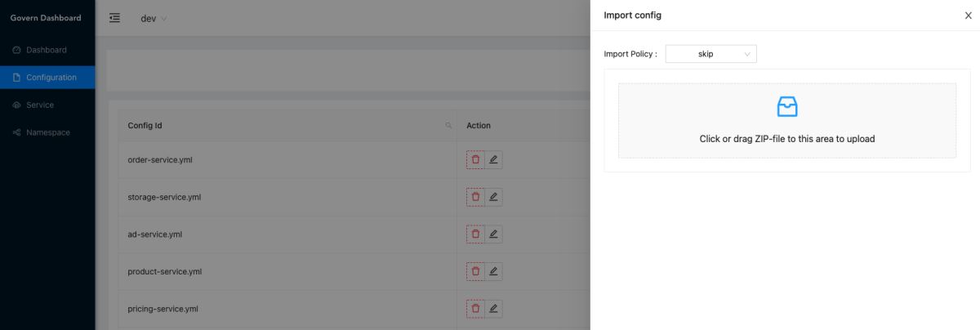Click the pricing-service.yml trash icon

(x=475, y=309)
